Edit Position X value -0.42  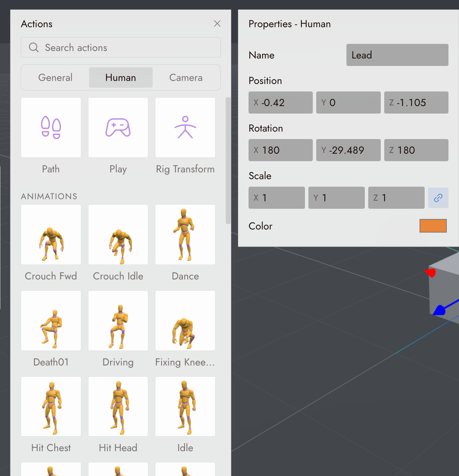coord(280,102)
